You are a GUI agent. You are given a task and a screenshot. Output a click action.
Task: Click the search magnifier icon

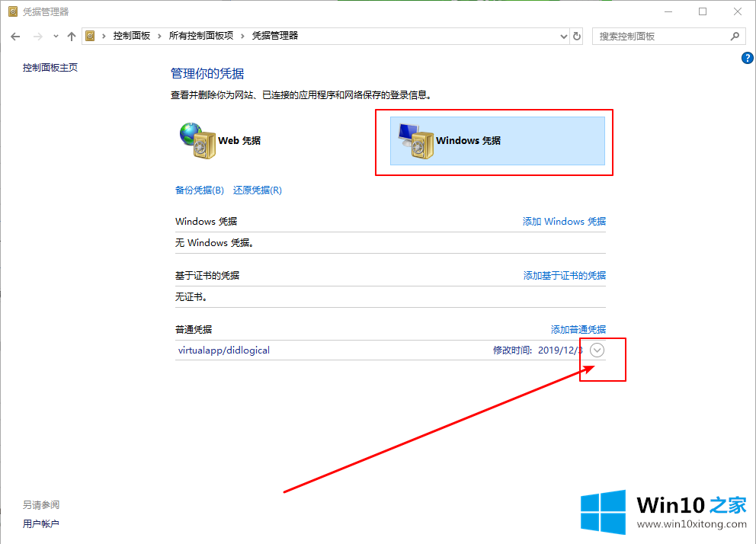(x=735, y=36)
